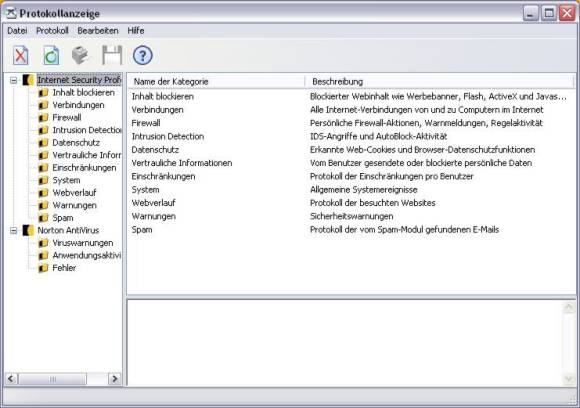Viewport: 580px width, 408px height.
Task: Open the Bearbeiten menu
Action: pos(98,31)
